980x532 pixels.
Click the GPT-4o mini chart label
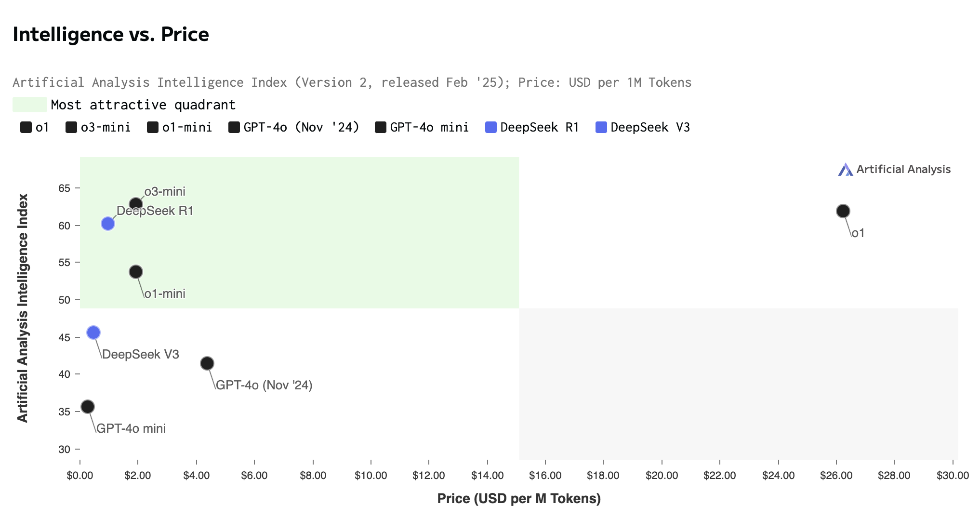[x=131, y=429]
